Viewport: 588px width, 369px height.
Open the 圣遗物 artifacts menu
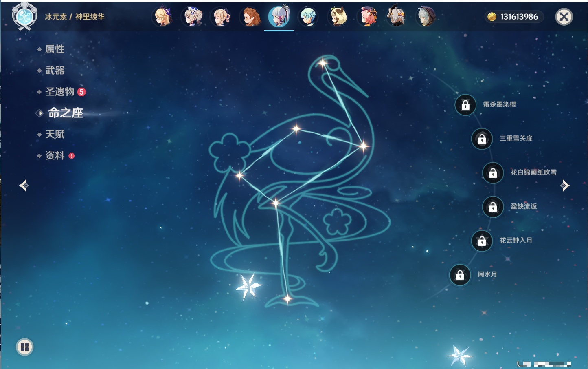click(60, 92)
